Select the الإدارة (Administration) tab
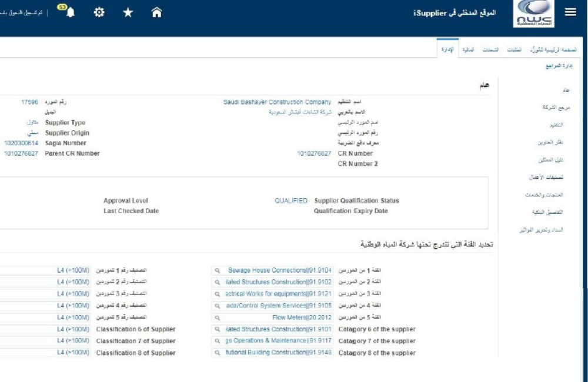 447,49
